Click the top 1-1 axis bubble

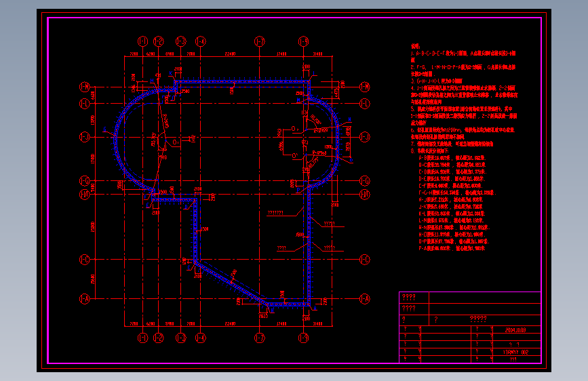[143, 41]
